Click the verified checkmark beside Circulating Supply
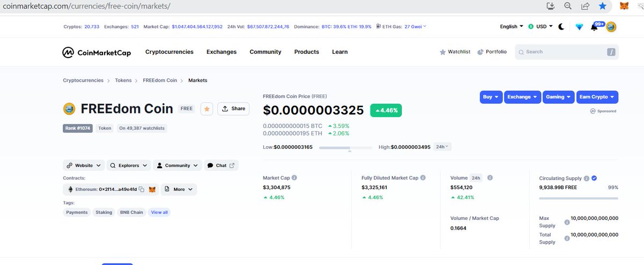 595,178
